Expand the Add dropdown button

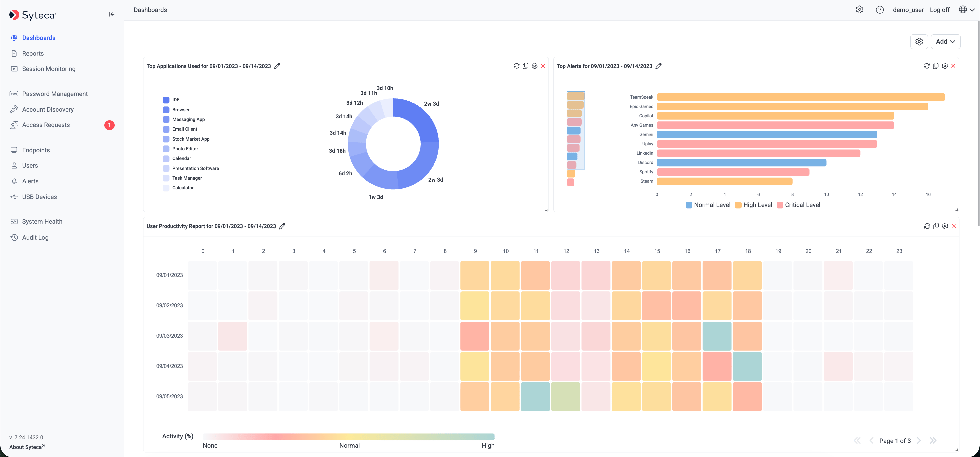(x=945, y=41)
